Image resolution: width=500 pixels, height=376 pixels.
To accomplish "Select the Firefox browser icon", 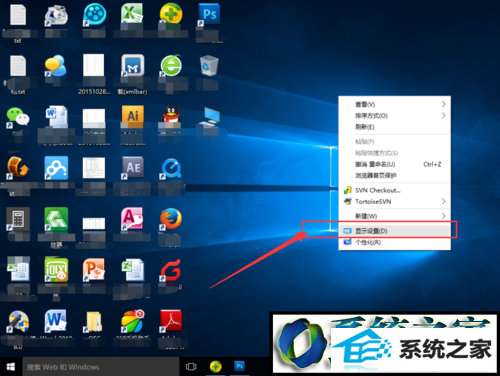I will pos(171,219).
